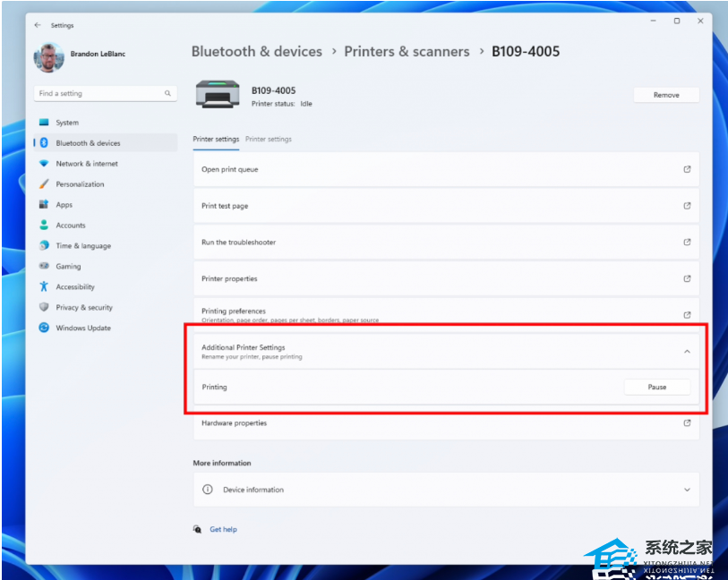Select Bluetooth & devices in sidebar

point(106,143)
